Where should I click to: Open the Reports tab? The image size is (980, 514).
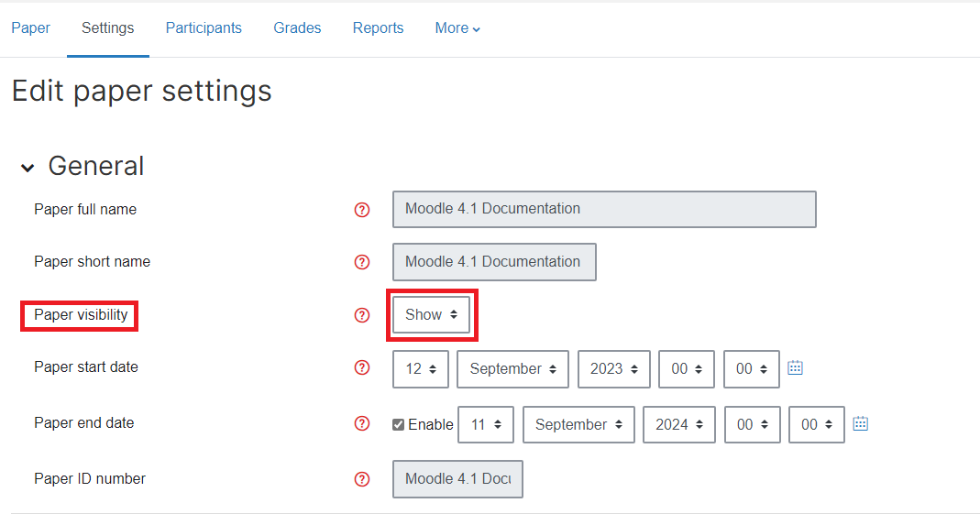tap(378, 28)
